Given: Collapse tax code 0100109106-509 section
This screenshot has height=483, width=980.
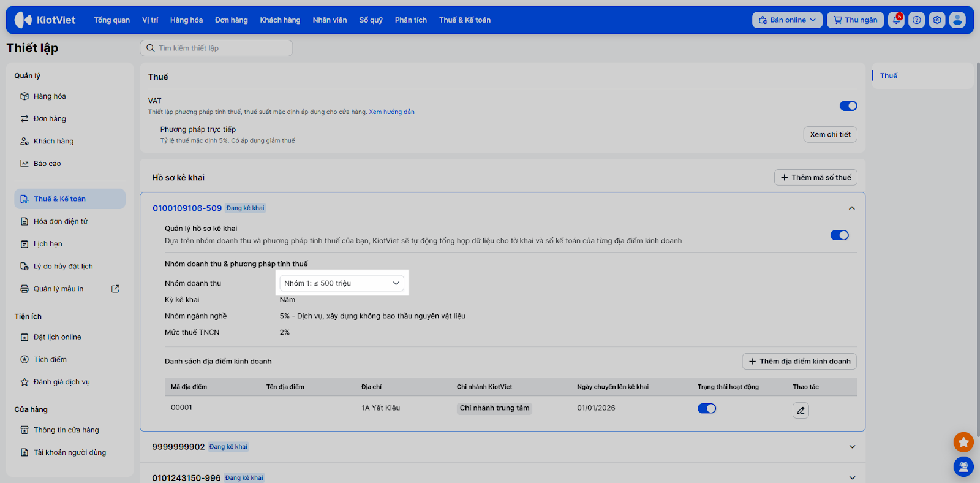Looking at the screenshot, I should point(852,208).
